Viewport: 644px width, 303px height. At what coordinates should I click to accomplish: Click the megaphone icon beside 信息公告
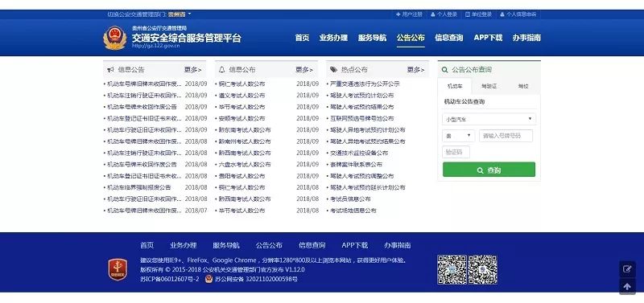110,70
